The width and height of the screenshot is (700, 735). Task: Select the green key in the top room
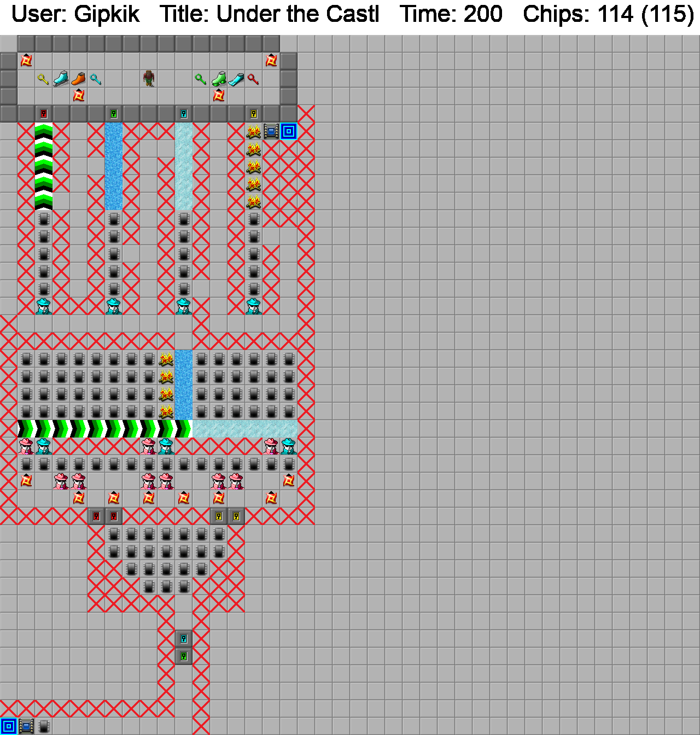coord(201,79)
